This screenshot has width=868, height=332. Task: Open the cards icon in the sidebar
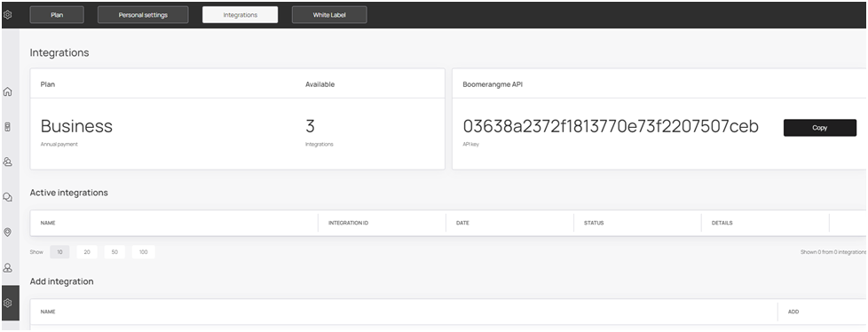point(8,127)
